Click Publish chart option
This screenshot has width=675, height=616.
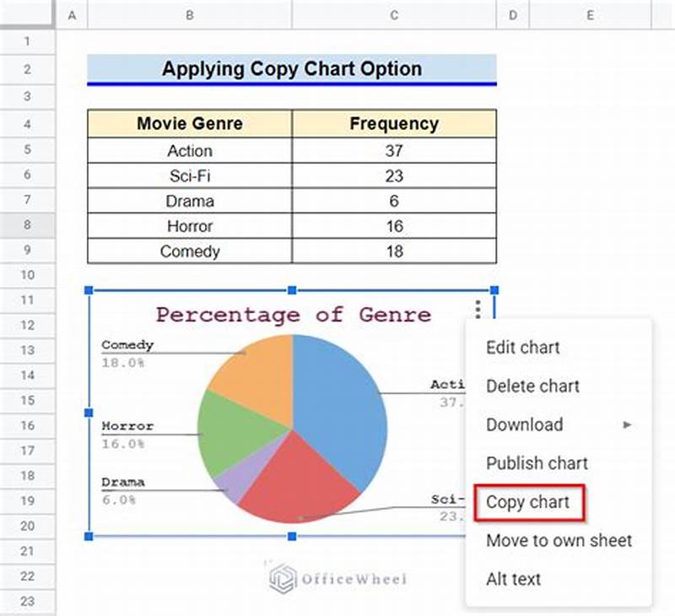click(537, 463)
